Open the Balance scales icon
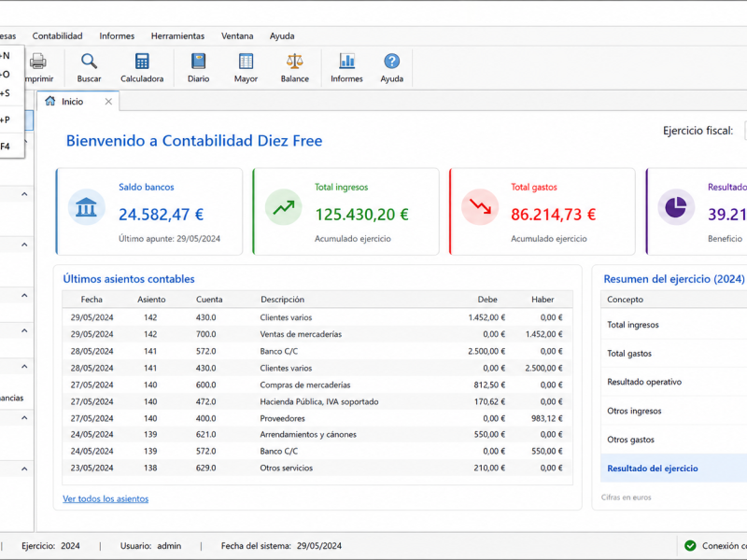The width and height of the screenshot is (747, 560). pyautogui.click(x=294, y=62)
